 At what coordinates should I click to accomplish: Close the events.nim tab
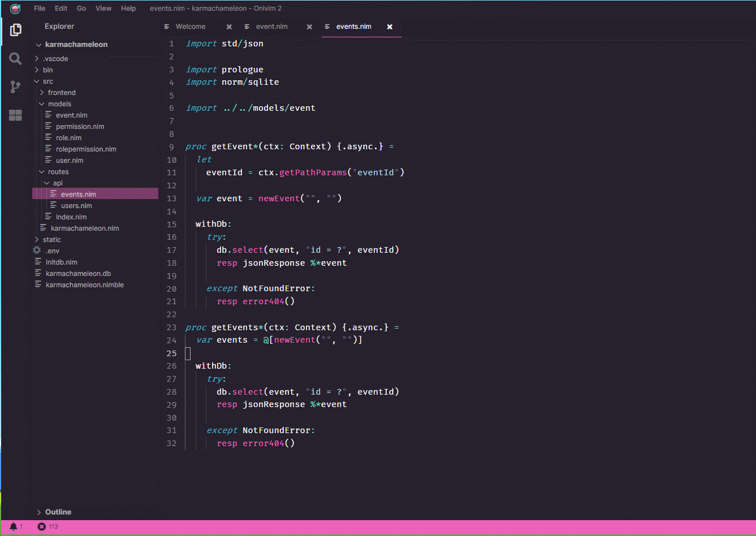click(x=390, y=27)
